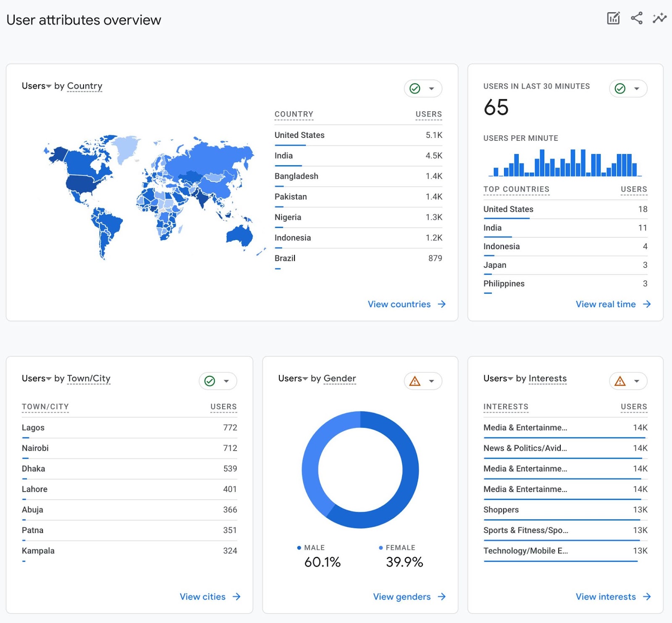Open View countries
The width and height of the screenshot is (672, 623).
pyautogui.click(x=406, y=304)
